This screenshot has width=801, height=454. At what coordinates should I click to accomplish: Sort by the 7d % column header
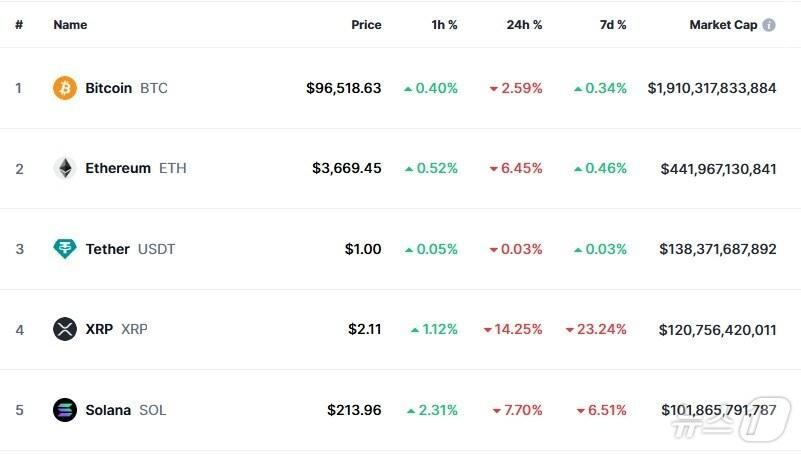(613, 25)
